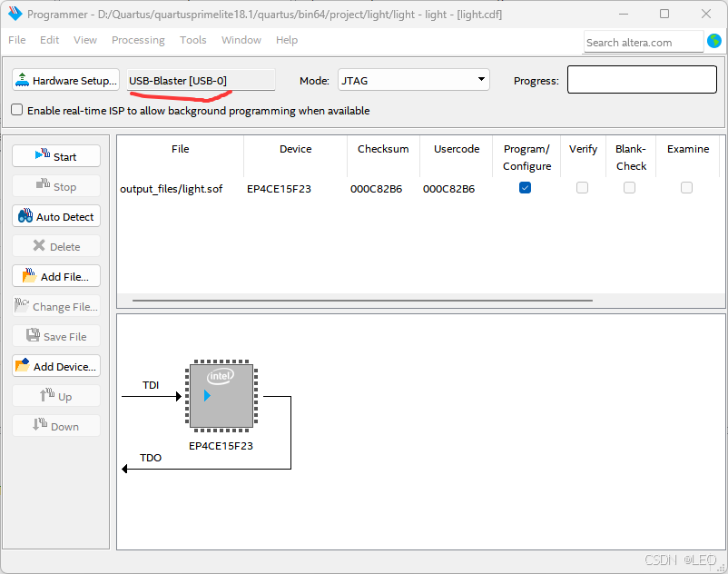The width and height of the screenshot is (728, 574).
Task: Minimize the Programmer window
Action: [624, 14]
